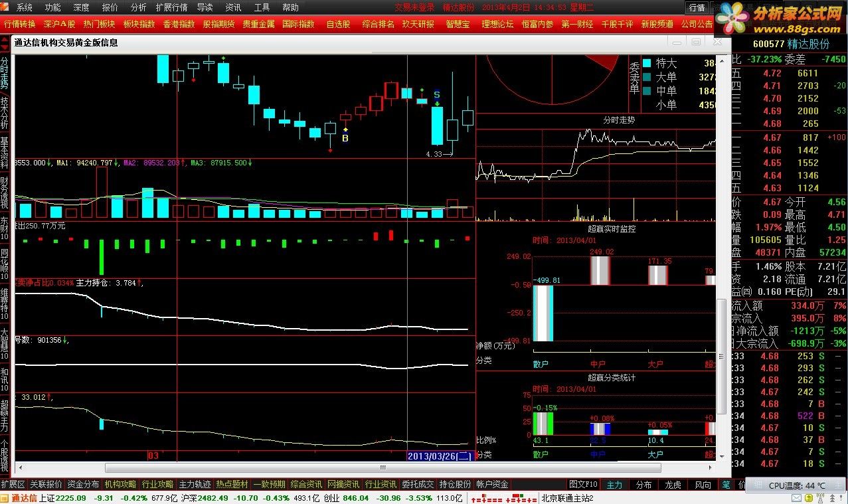Open the 工具 menu
848x504 pixels.
pos(262,7)
